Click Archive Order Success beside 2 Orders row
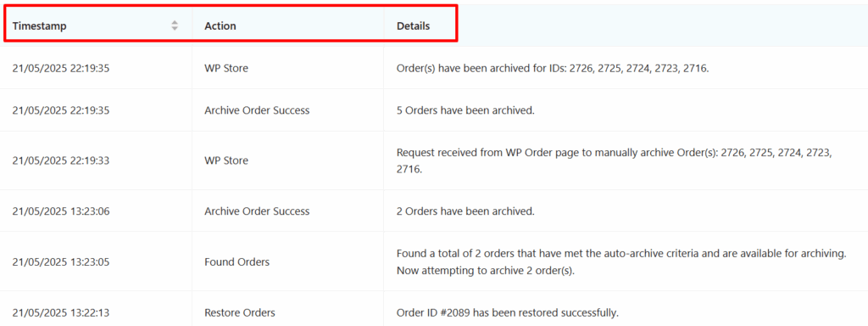This screenshot has height=326, width=868. pyautogui.click(x=257, y=211)
